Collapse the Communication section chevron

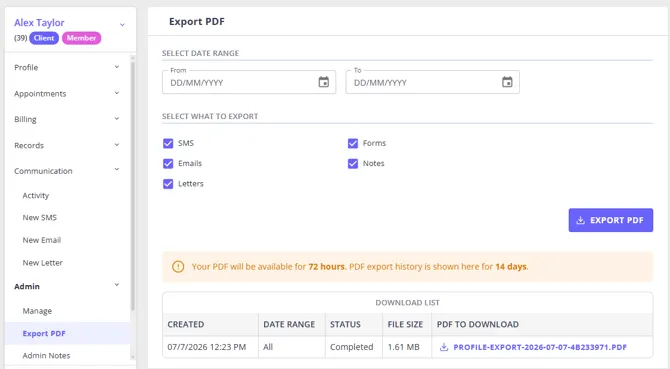117,170
